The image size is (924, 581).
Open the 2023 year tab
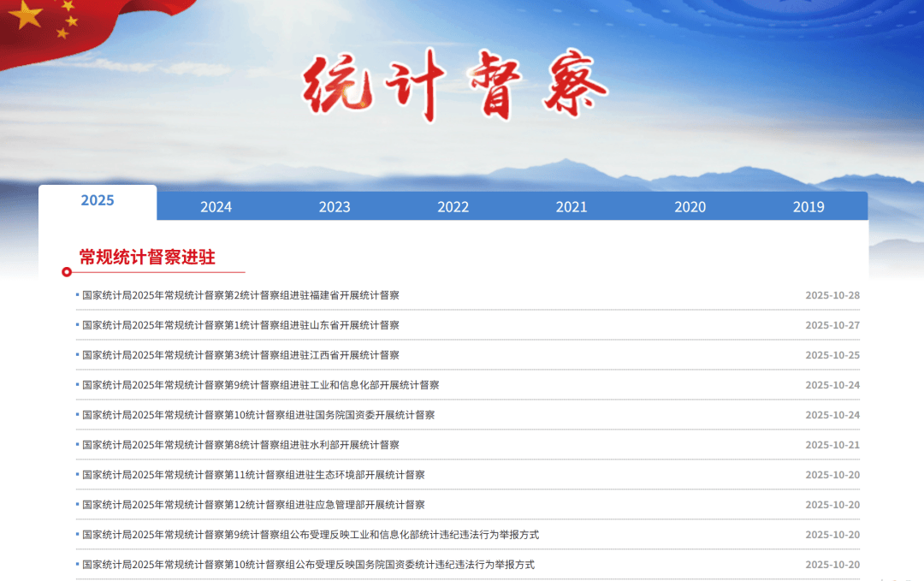click(x=335, y=207)
